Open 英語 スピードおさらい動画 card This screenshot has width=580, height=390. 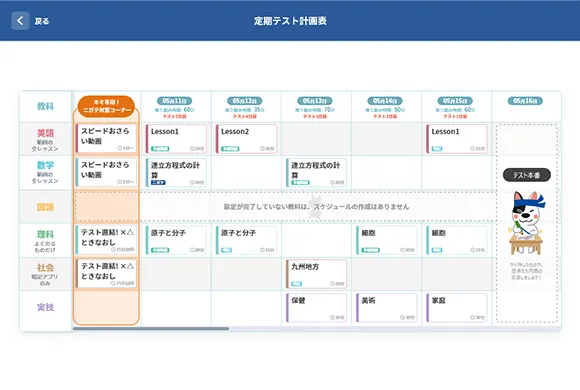click(x=106, y=139)
